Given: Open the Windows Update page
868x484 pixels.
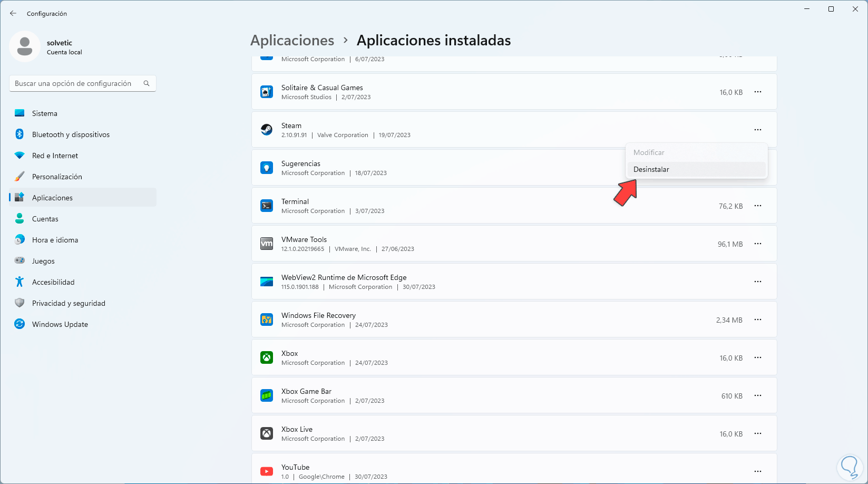Looking at the screenshot, I should [83, 324].
